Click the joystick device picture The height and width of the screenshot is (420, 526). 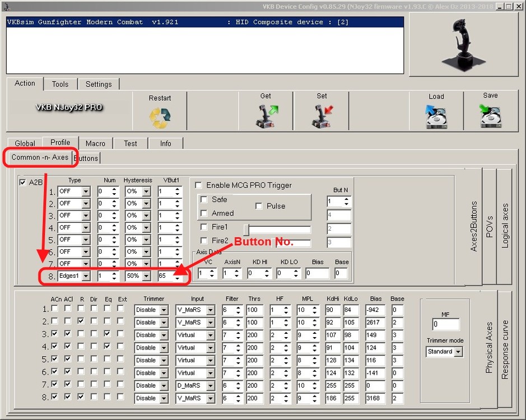point(464,45)
